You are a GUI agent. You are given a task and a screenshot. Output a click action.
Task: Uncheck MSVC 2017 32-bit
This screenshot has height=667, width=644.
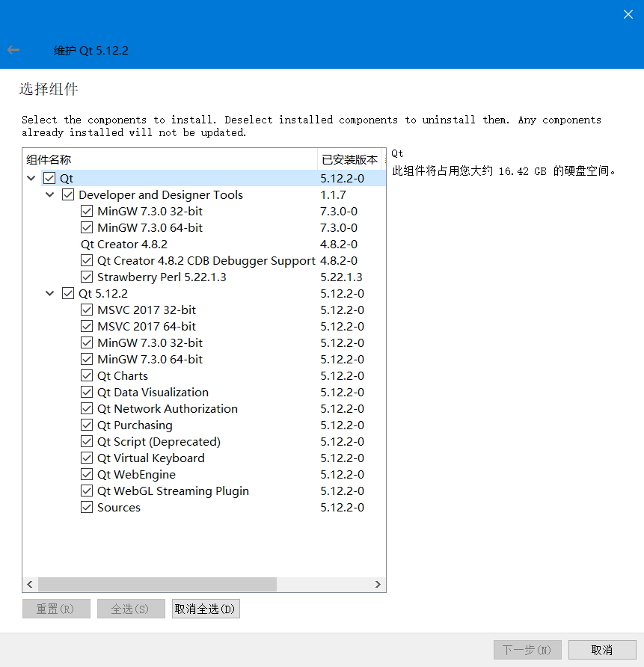pyautogui.click(x=87, y=310)
